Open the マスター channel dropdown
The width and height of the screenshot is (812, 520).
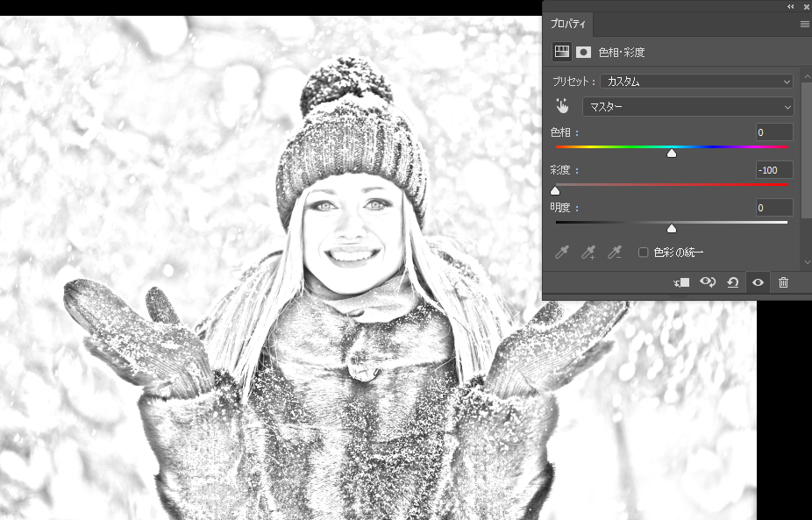(x=687, y=107)
